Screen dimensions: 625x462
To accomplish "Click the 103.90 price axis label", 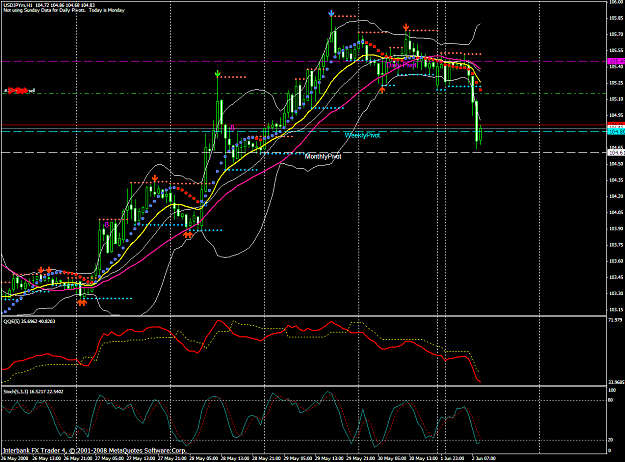I will (616, 228).
